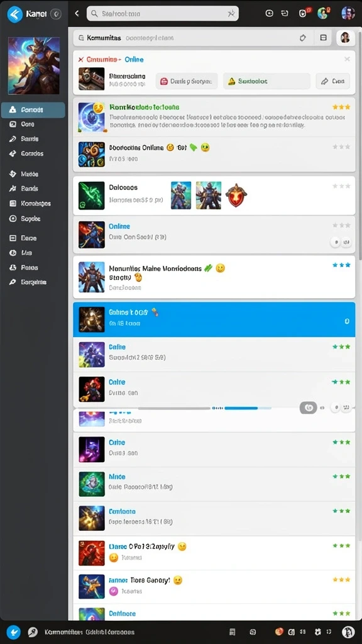Focus the top search field

click(x=163, y=14)
